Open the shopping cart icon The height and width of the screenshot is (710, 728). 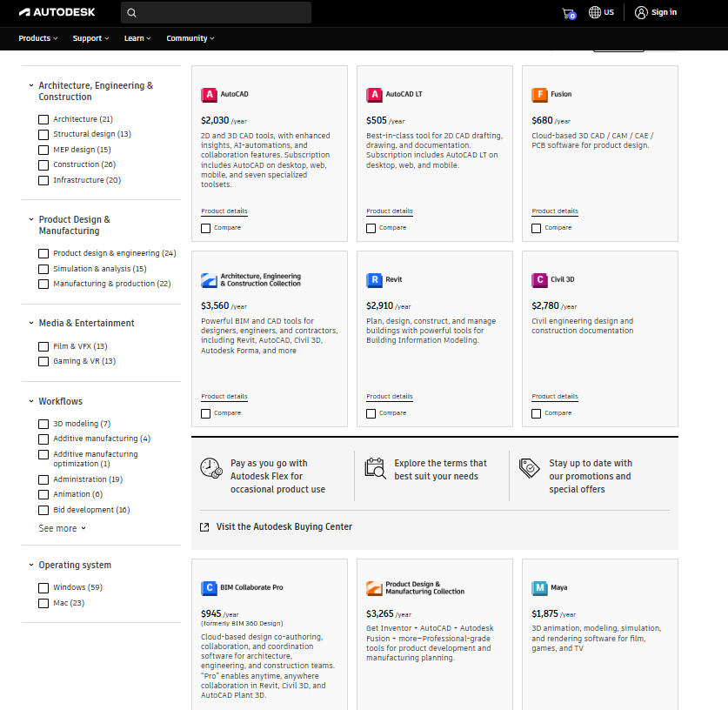(x=568, y=13)
